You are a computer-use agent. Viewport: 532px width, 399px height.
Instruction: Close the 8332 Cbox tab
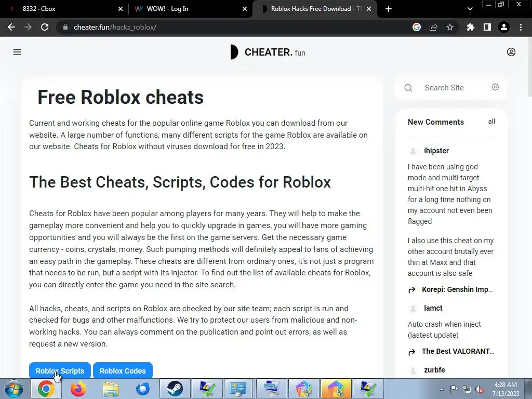121,9
